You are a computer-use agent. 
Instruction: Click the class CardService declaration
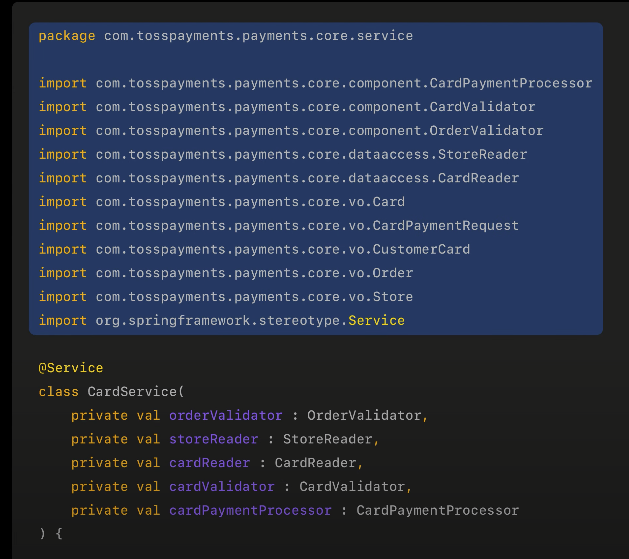coord(112,392)
